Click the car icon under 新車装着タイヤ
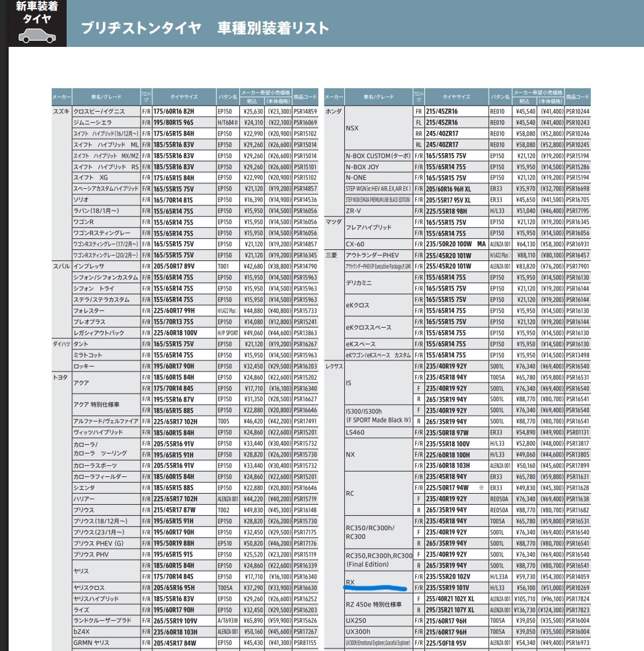Image resolution: width=644 pixels, height=651 pixels. tap(38, 36)
